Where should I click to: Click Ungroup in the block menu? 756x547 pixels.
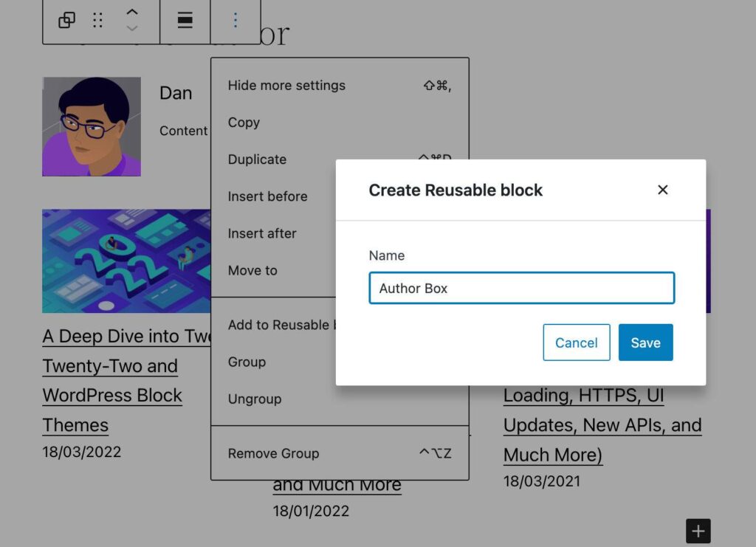click(x=255, y=399)
